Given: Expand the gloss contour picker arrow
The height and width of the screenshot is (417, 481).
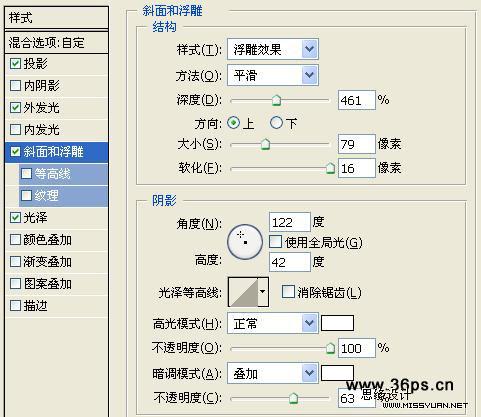Looking at the screenshot, I should tap(263, 292).
